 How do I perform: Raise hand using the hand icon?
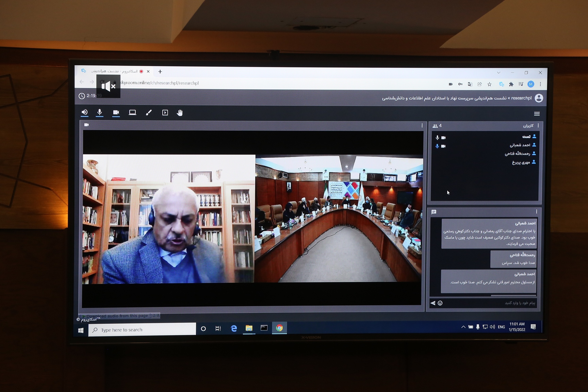click(180, 113)
